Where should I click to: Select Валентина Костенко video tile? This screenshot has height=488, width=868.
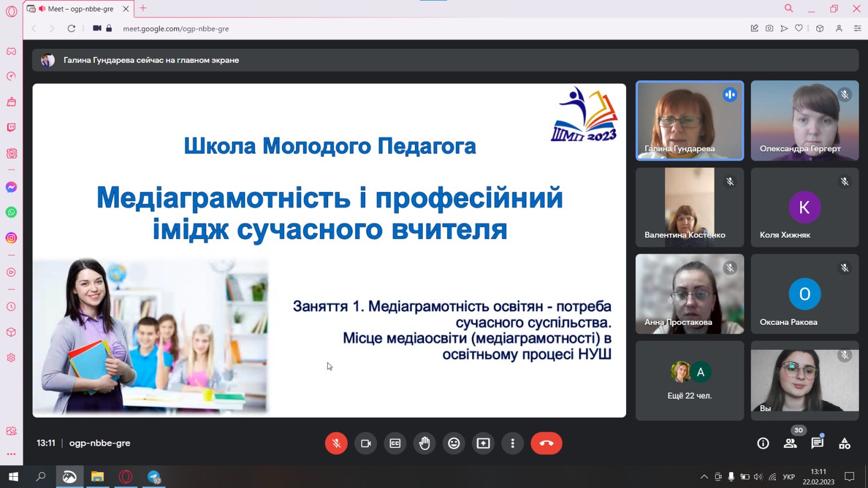point(690,207)
